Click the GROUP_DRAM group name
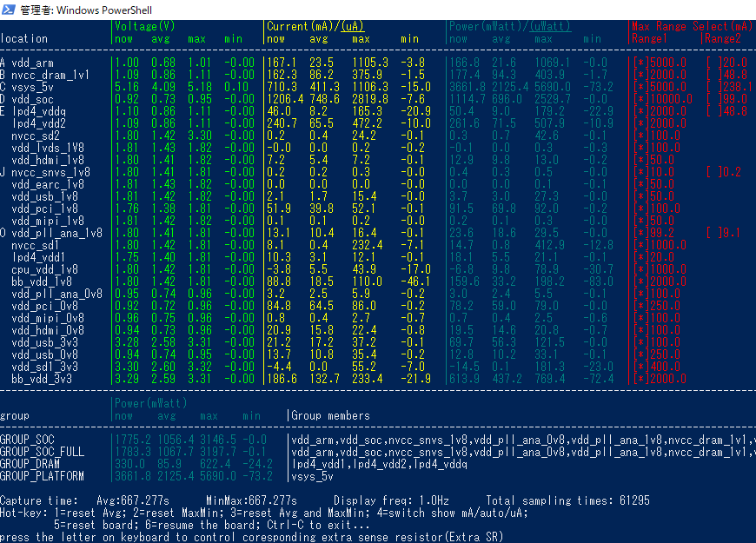This screenshot has height=543, width=756. [30, 464]
